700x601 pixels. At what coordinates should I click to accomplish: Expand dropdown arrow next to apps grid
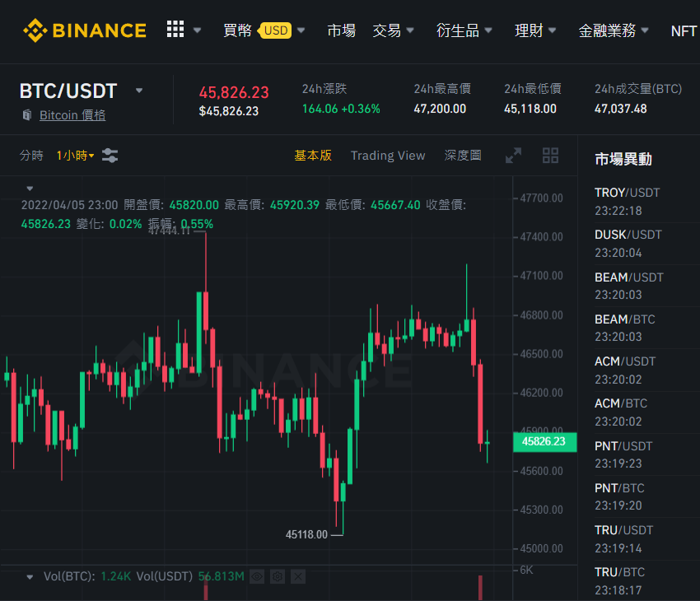[x=198, y=30]
